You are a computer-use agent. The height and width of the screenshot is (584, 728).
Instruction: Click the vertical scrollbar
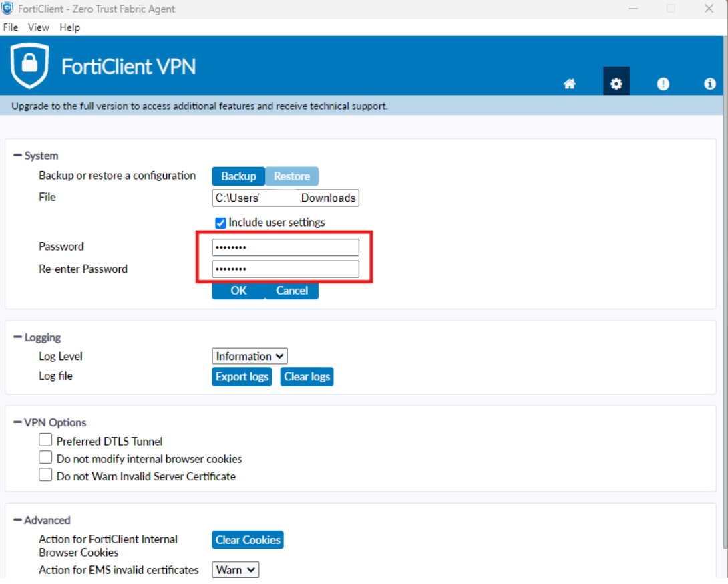click(x=725, y=293)
